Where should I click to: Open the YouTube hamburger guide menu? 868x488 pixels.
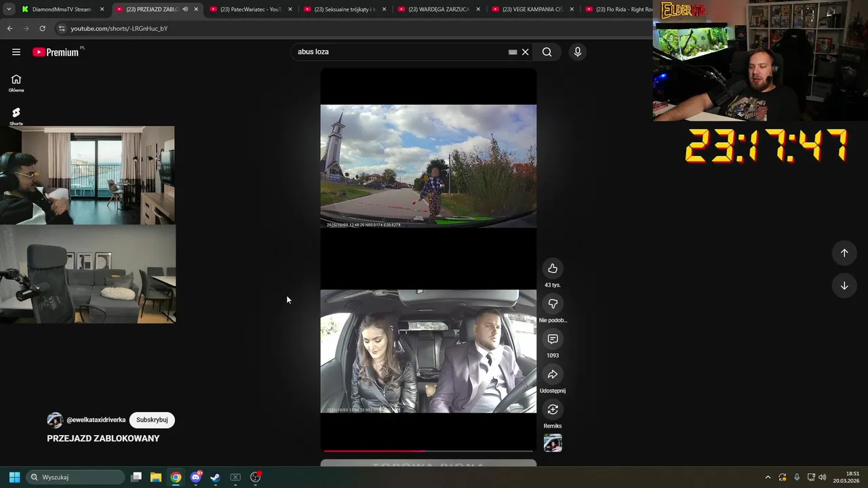[16, 52]
